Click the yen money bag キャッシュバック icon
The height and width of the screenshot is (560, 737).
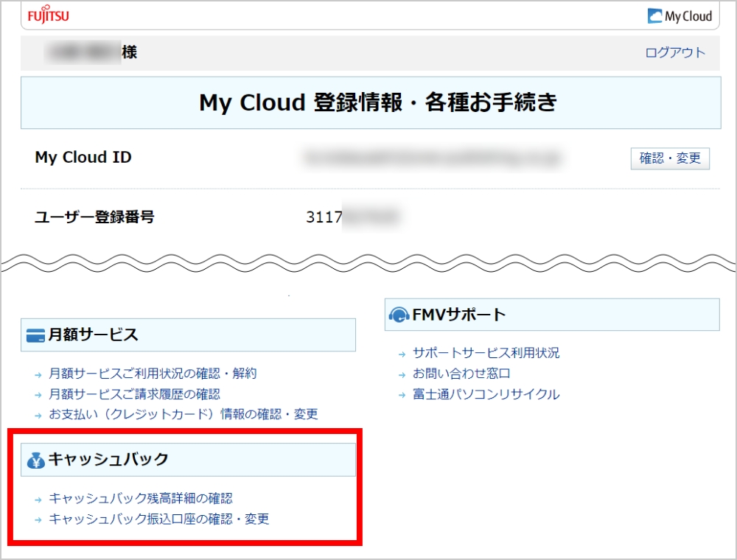point(35,460)
